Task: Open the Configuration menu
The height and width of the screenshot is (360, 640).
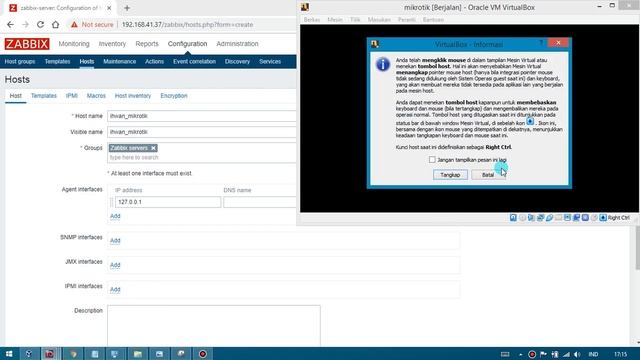Action: click(x=187, y=44)
